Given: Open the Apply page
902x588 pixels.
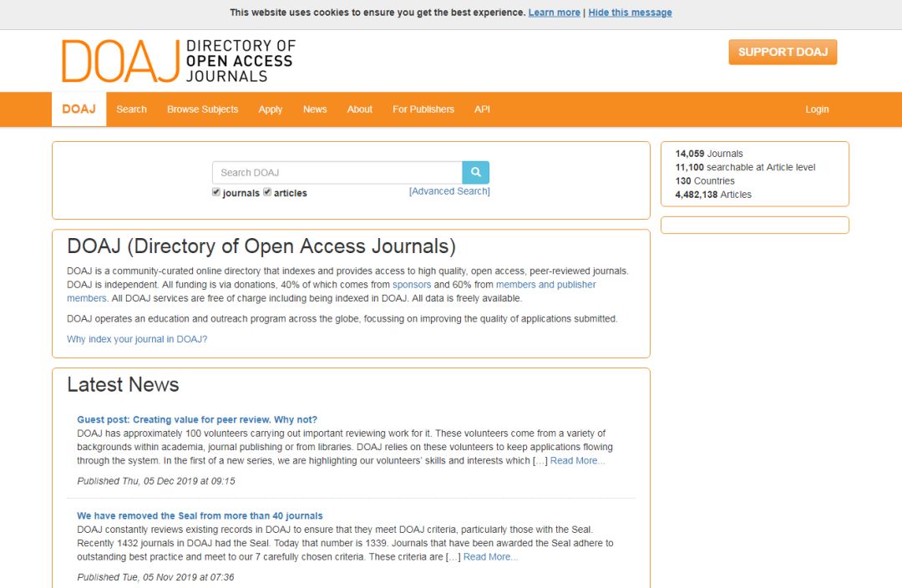Looking at the screenshot, I should pyautogui.click(x=271, y=109).
